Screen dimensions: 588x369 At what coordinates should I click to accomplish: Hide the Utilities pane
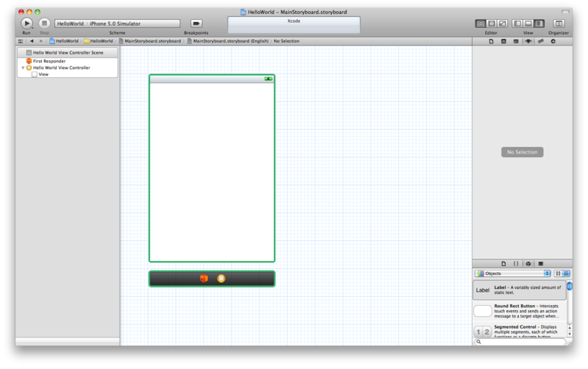tap(539, 24)
